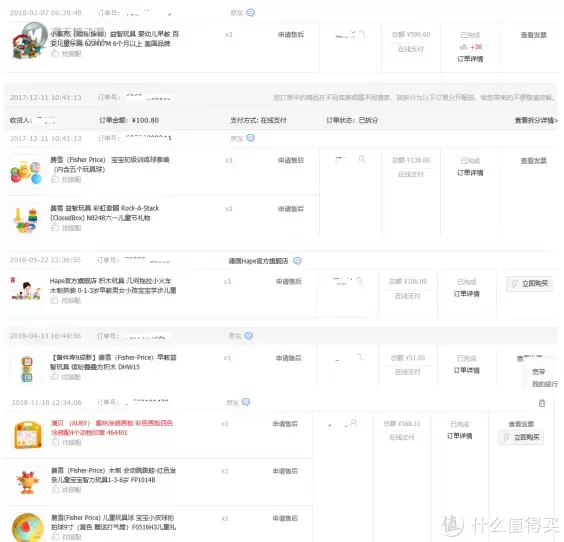The image size is (564, 542).
Task: Click recipient person icon on ¥138.00 order
Action: pyautogui.click(x=361, y=159)
